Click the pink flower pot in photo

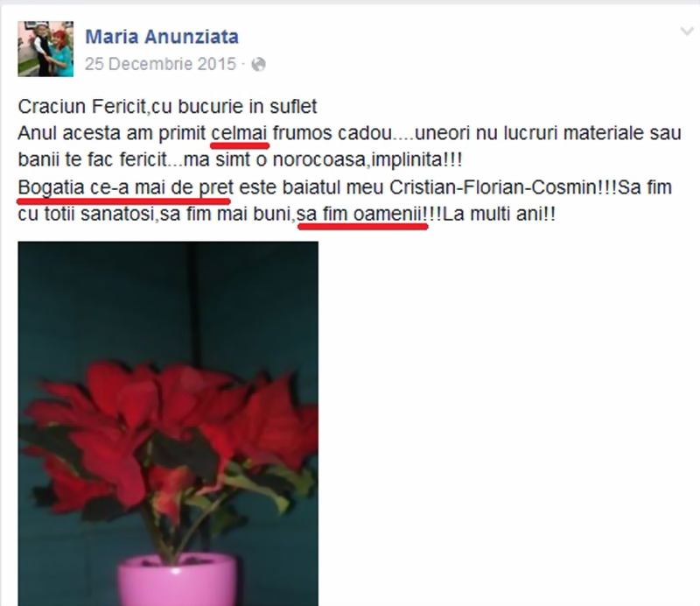177,579
